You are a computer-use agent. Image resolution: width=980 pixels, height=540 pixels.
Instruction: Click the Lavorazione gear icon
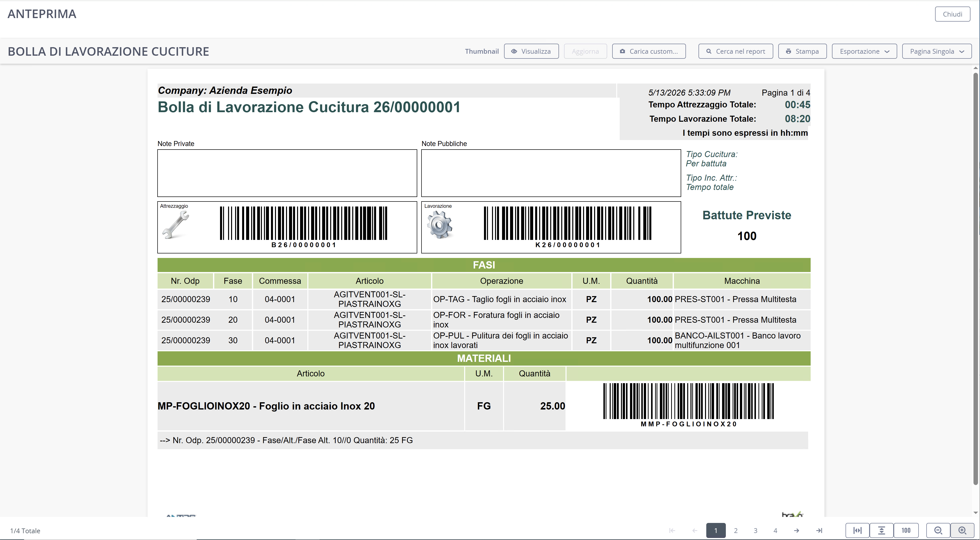[x=439, y=225]
